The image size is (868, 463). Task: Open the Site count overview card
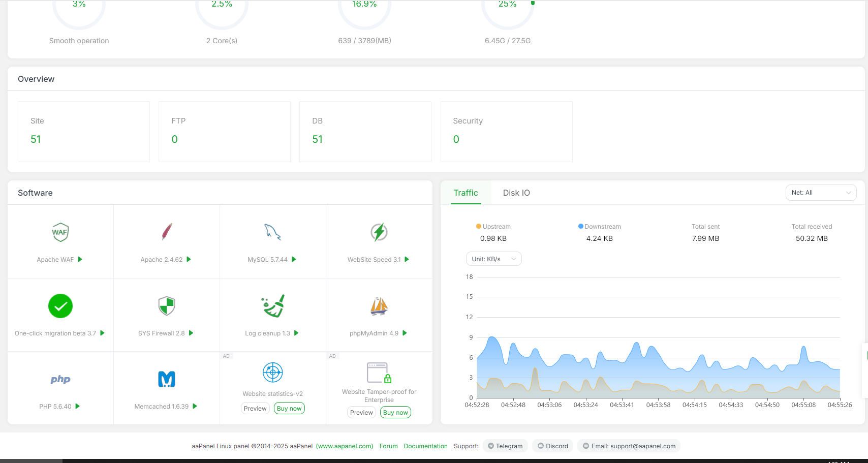pyautogui.click(x=84, y=132)
